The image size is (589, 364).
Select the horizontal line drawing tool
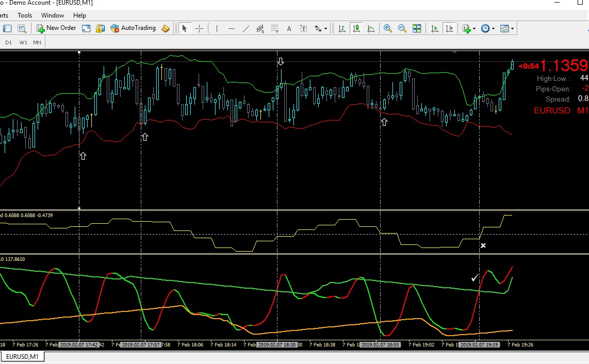pyautogui.click(x=232, y=28)
